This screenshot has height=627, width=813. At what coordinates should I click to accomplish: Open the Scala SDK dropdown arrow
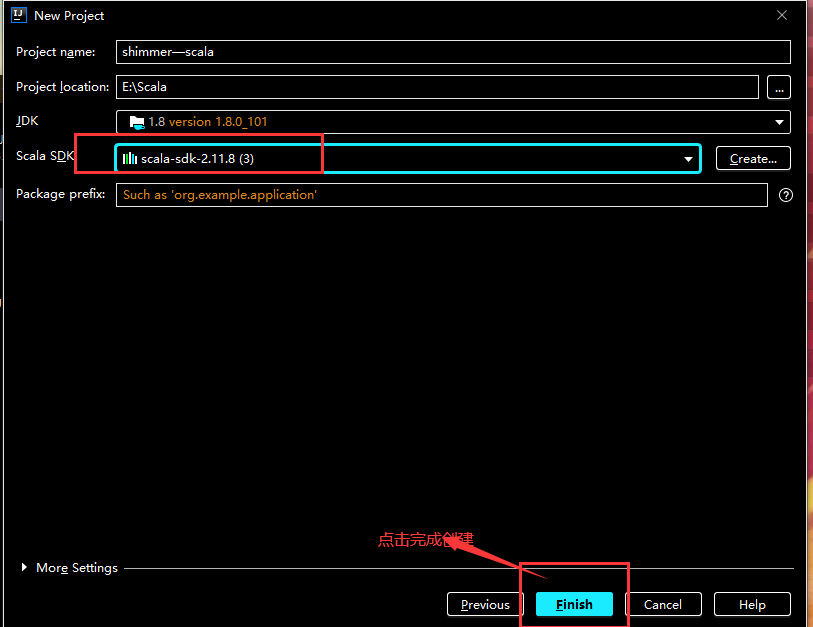tap(688, 159)
